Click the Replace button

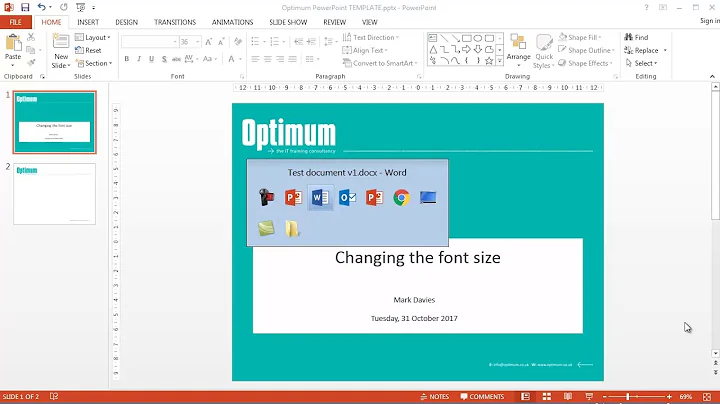tap(641, 50)
